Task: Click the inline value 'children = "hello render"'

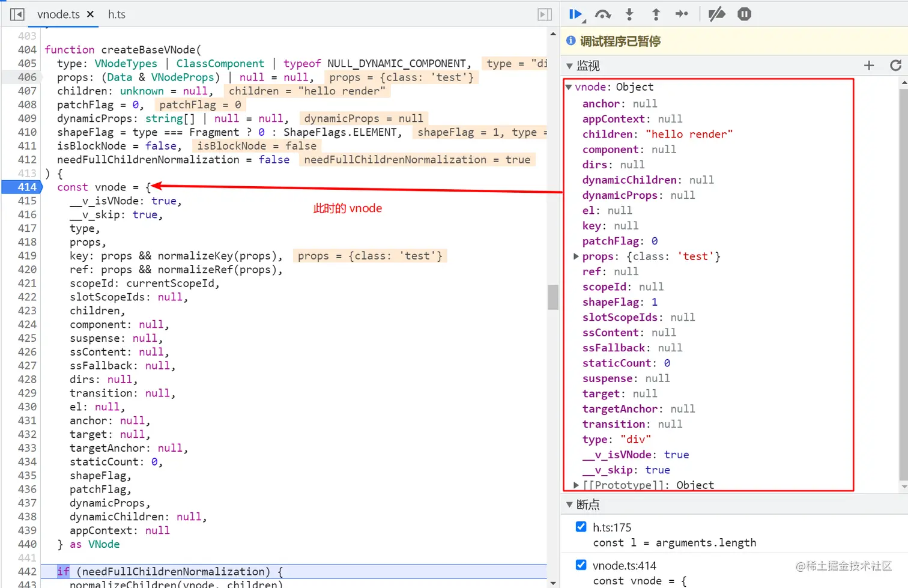Action: 307,91
